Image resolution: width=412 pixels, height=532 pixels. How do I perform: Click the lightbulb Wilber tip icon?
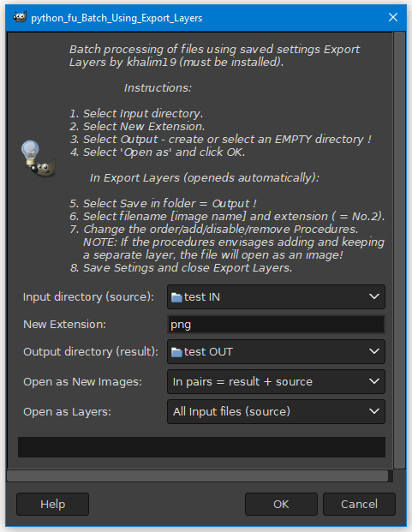tap(38, 158)
